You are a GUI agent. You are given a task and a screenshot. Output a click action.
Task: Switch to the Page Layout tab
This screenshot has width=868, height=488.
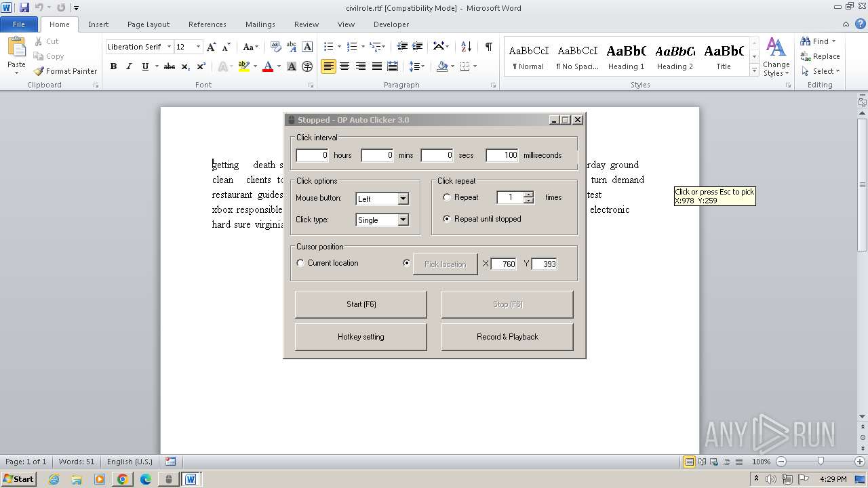[149, 24]
